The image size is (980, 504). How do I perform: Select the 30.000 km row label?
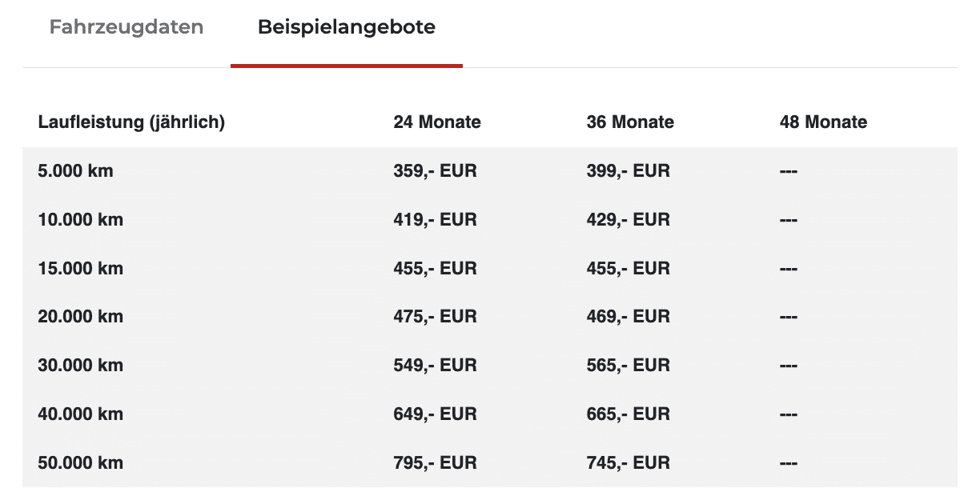click(80, 366)
